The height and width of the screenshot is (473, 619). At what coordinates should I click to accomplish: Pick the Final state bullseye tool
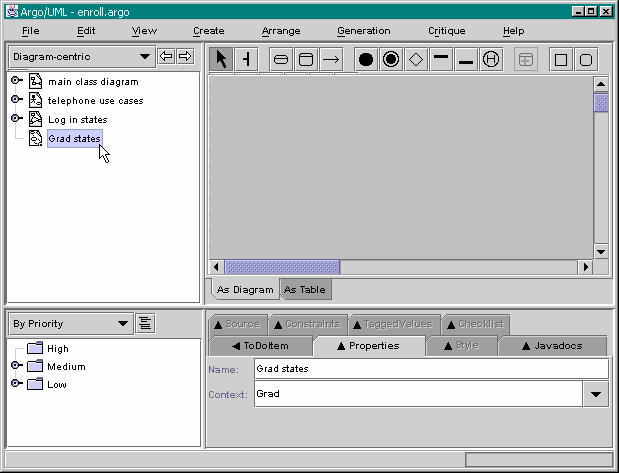[x=390, y=60]
